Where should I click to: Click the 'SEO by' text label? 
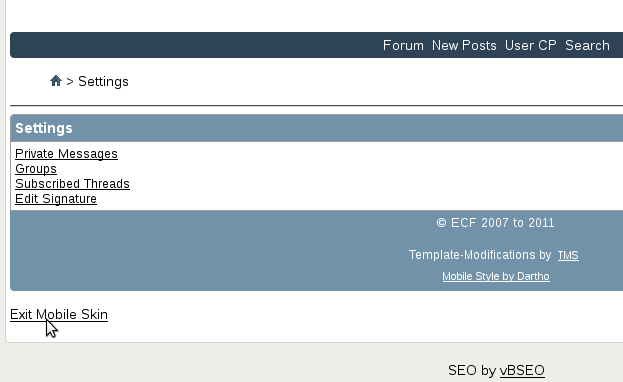point(472,370)
